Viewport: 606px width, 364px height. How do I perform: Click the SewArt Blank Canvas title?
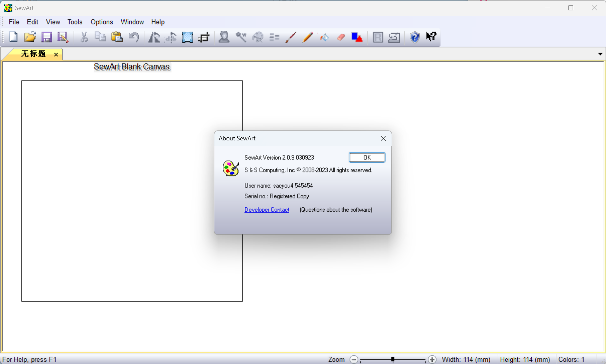(132, 67)
